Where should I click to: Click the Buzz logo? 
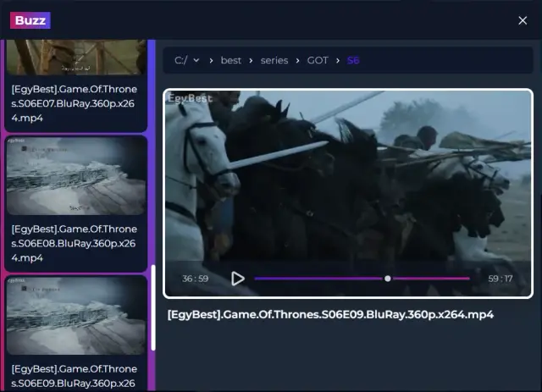point(30,20)
